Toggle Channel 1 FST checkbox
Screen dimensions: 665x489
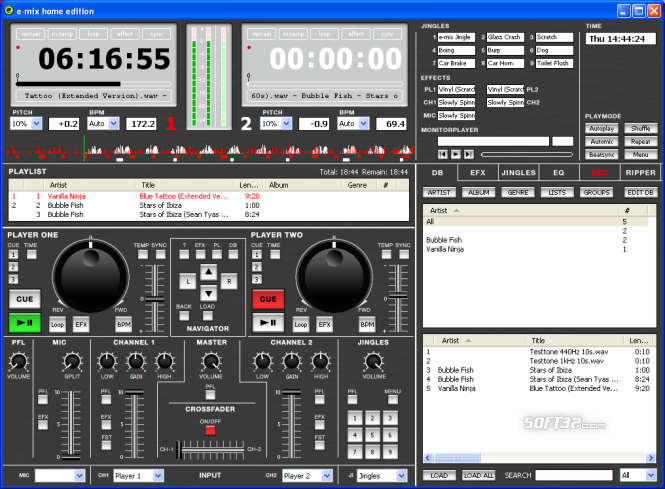click(x=106, y=445)
